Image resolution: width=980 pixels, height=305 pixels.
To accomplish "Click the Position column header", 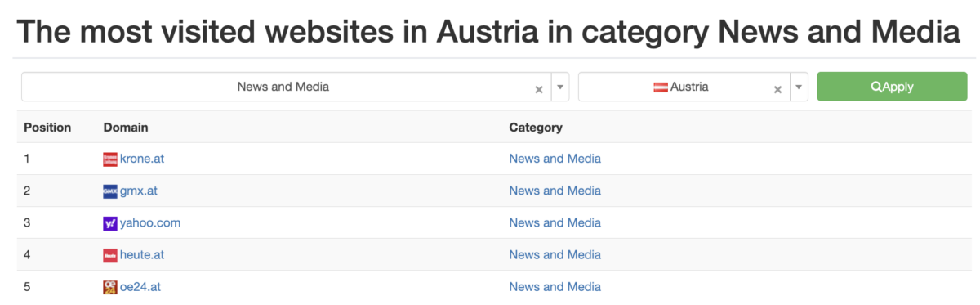I will 47,128.
